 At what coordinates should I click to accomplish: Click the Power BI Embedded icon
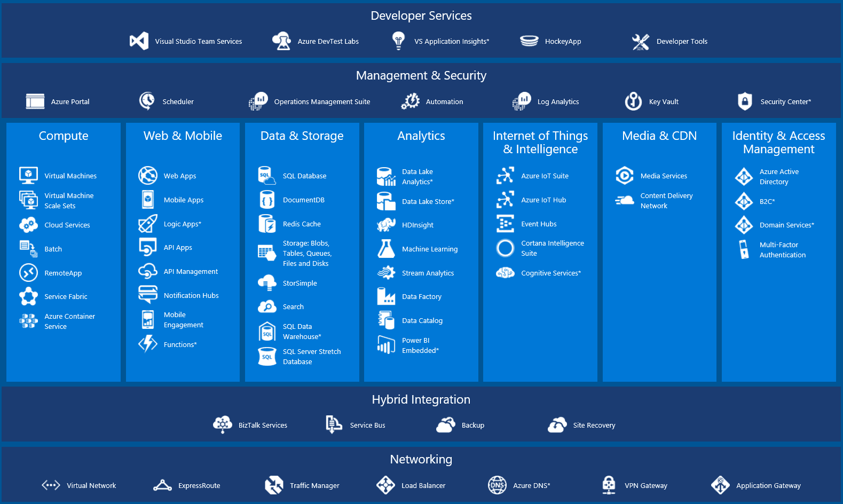[386, 345]
